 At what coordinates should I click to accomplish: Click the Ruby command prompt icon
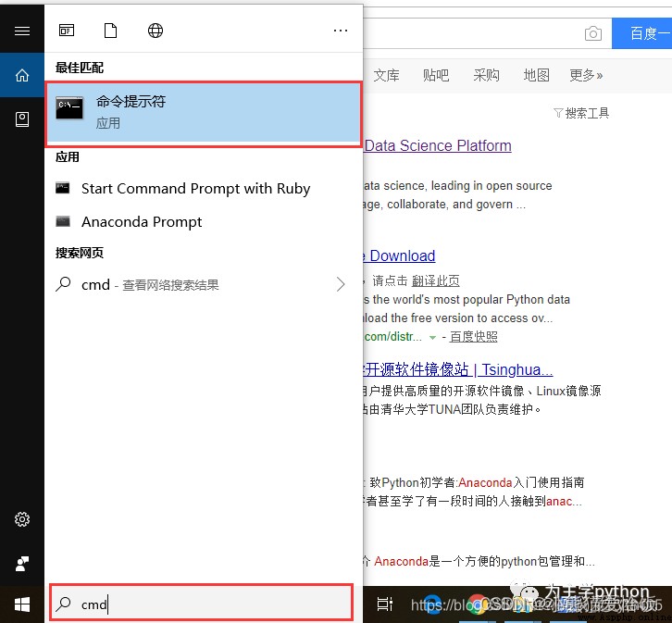pyautogui.click(x=63, y=188)
